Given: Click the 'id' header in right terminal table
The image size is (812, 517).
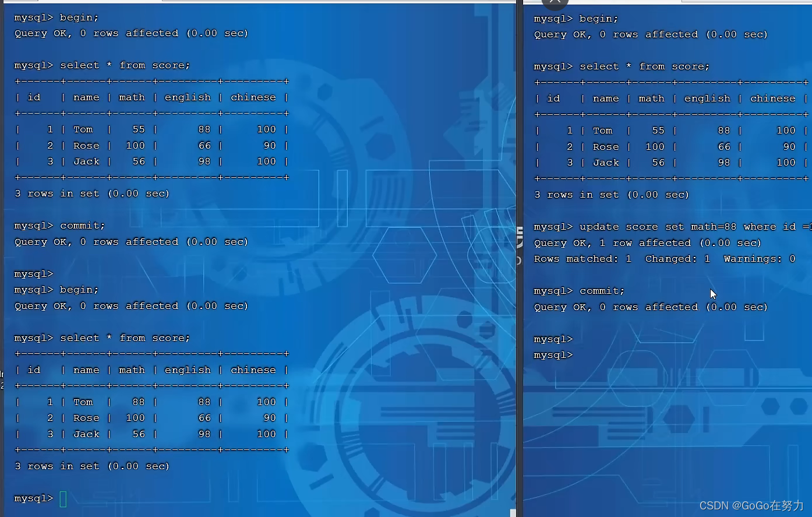Looking at the screenshot, I should click(x=553, y=99).
